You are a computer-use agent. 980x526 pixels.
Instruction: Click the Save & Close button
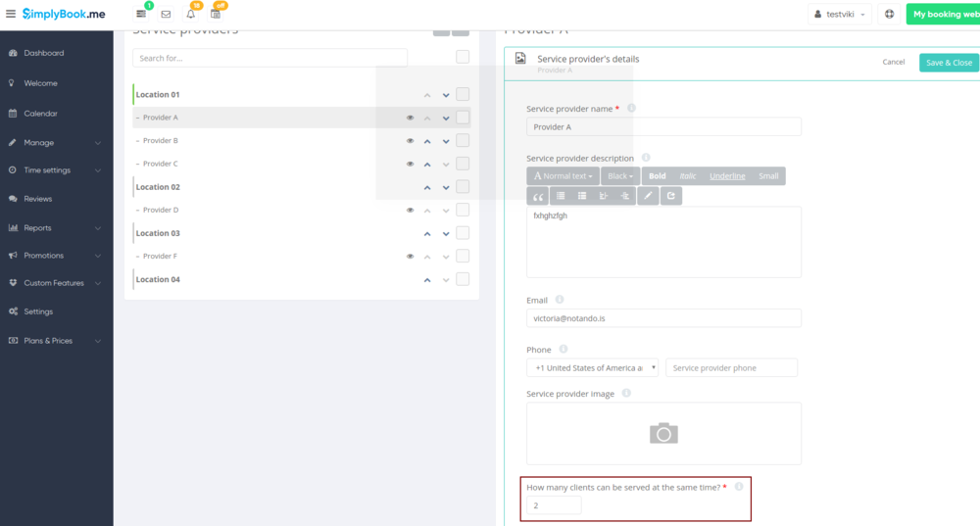pos(948,63)
